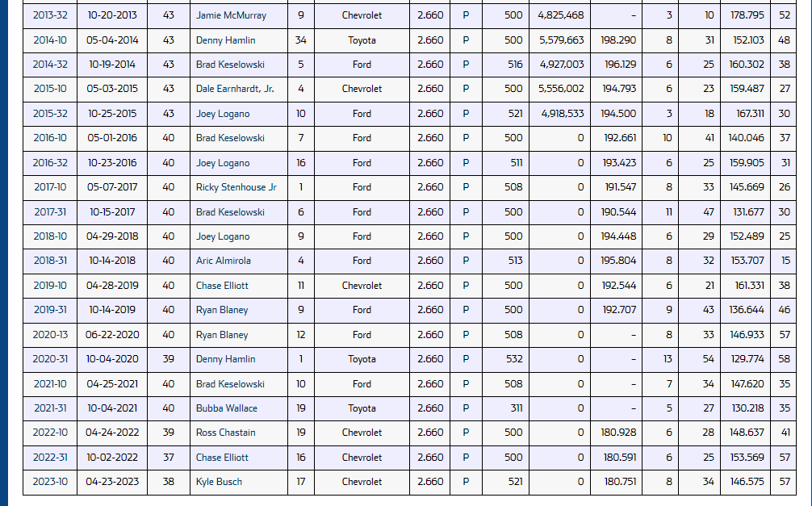Click the 10-04-2021 date cell

112,408
